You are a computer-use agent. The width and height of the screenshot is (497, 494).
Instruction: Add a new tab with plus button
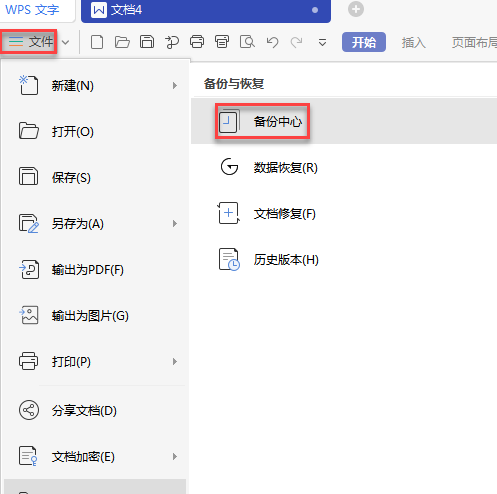point(356,9)
